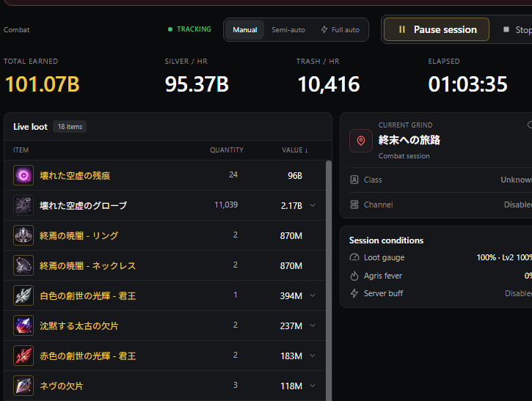This screenshot has height=401, width=532.
Task: Click the Class person icon
Action: [354, 180]
